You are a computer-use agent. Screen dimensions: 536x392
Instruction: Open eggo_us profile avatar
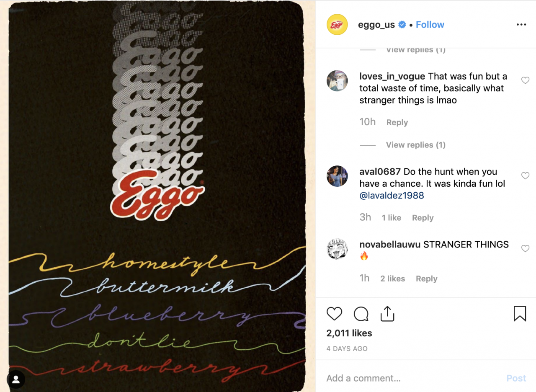[x=337, y=25]
